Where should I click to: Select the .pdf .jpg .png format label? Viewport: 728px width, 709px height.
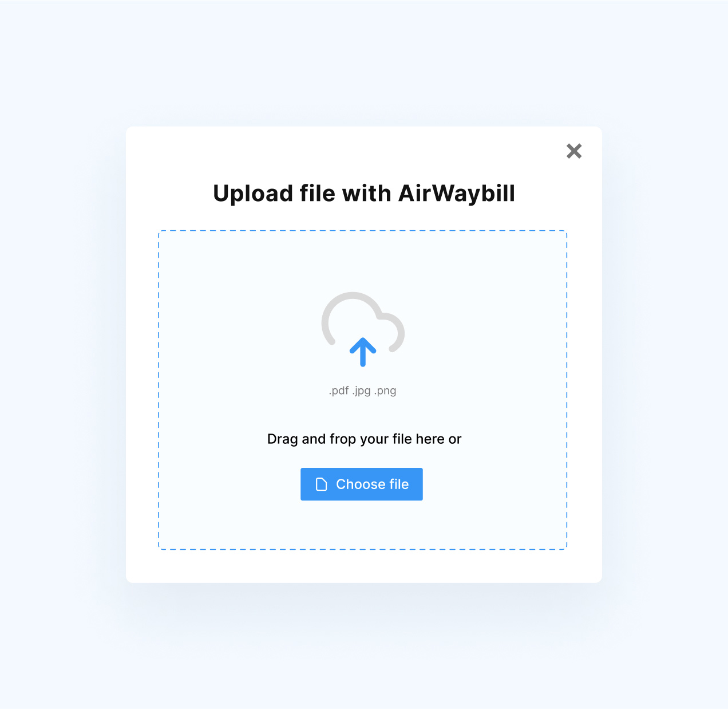[x=362, y=391]
